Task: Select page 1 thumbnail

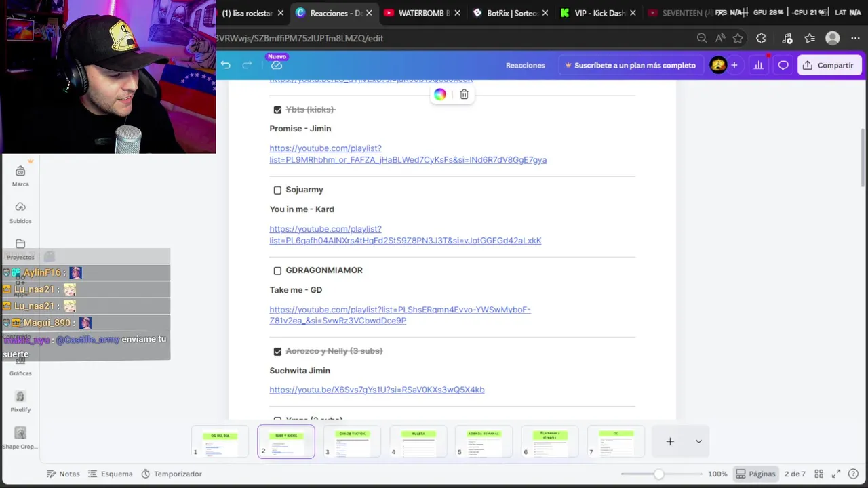Action: pos(220,442)
